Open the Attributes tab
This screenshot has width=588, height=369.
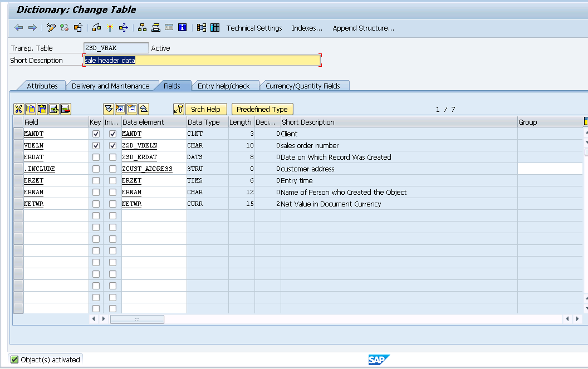click(x=42, y=86)
